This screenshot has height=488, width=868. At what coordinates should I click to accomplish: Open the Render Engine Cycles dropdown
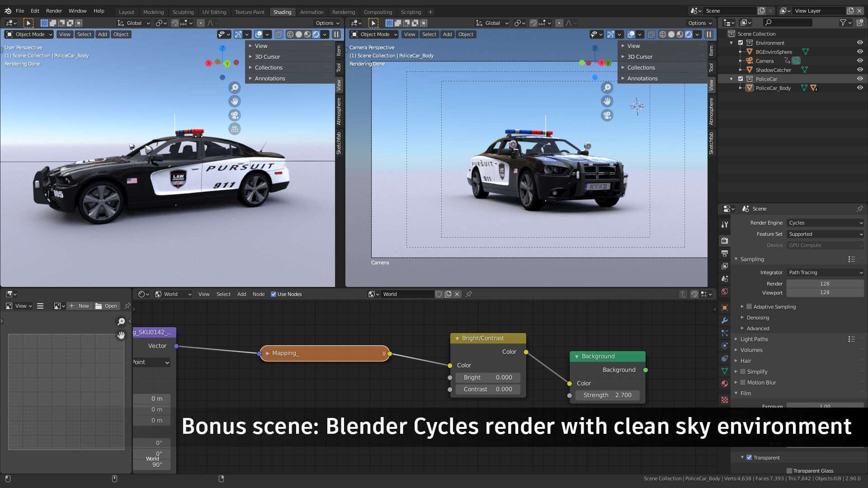click(x=825, y=223)
